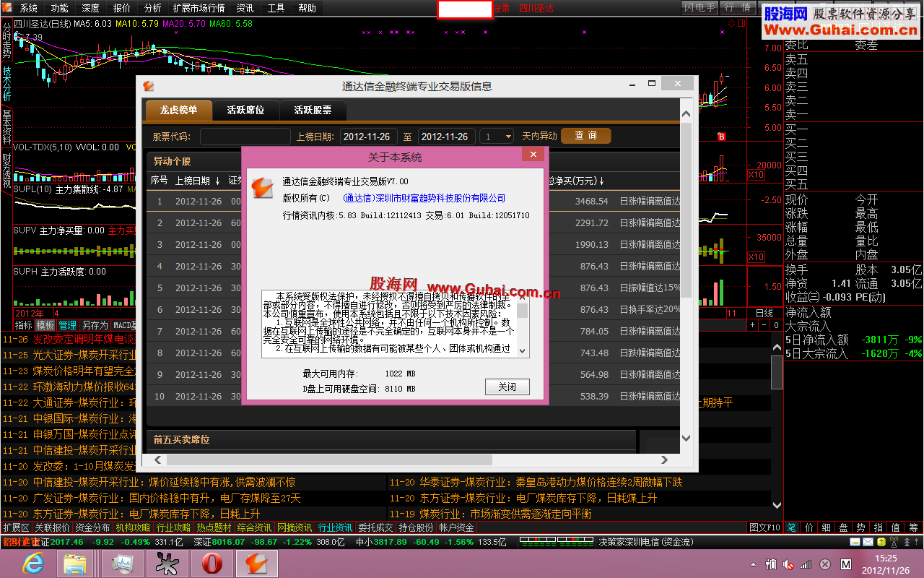924x578 pixels.
Task: Select the 龙虎榜单 tab
Action: (x=179, y=111)
